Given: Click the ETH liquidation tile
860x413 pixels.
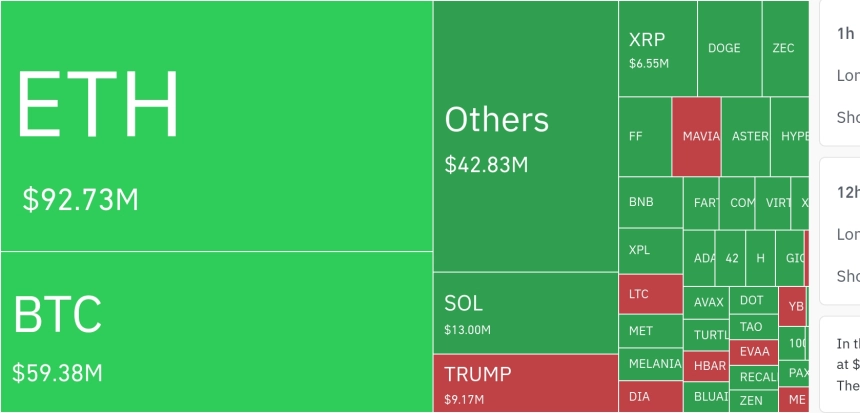Looking at the screenshot, I should pyautogui.click(x=216, y=125).
